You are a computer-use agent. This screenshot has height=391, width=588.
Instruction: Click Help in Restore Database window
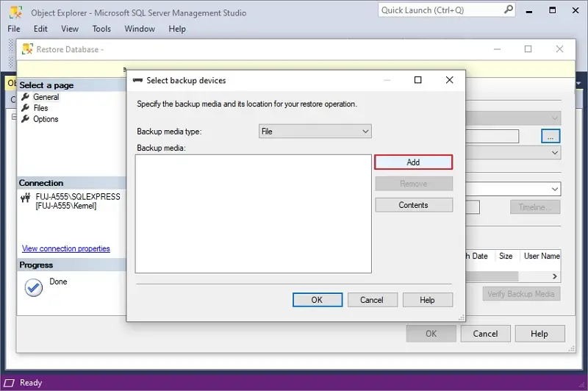point(539,334)
